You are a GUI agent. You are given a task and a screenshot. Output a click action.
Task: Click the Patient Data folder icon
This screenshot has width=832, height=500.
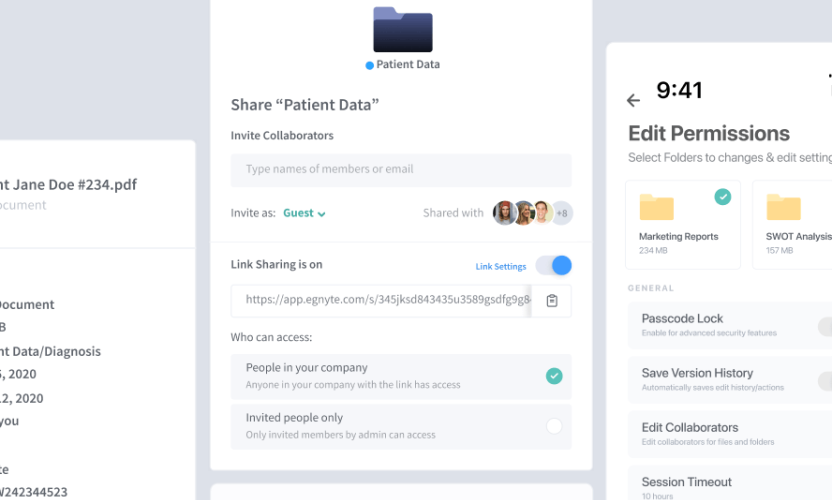402,30
